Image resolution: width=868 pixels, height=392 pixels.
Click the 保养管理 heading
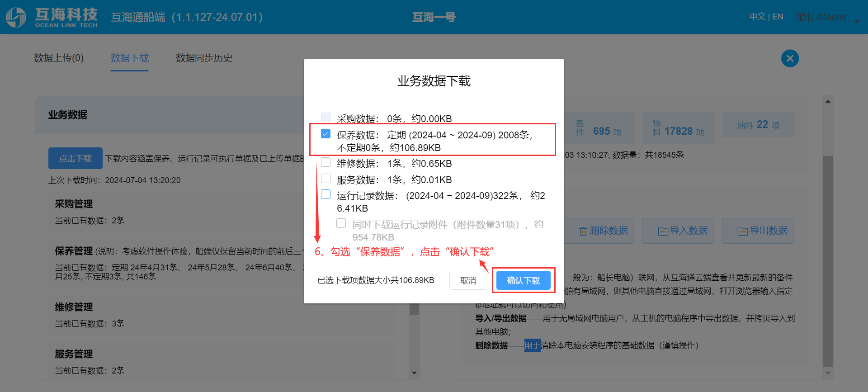pos(74,251)
